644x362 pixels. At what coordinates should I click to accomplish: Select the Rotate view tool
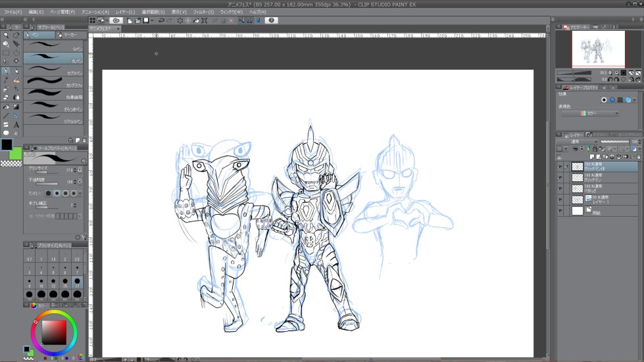[16, 35]
